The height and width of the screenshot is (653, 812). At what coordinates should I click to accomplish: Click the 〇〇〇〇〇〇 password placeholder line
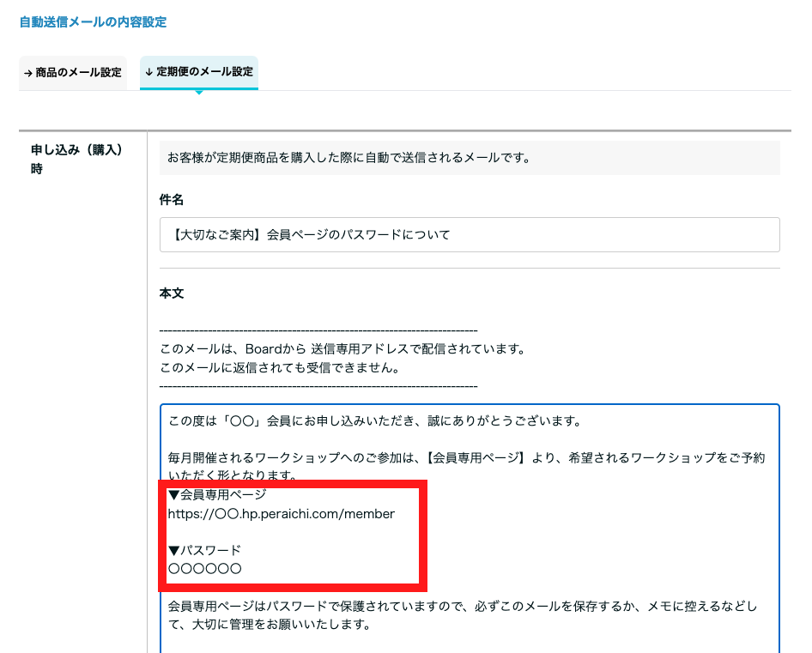pyautogui.click(x=205, y=569)
